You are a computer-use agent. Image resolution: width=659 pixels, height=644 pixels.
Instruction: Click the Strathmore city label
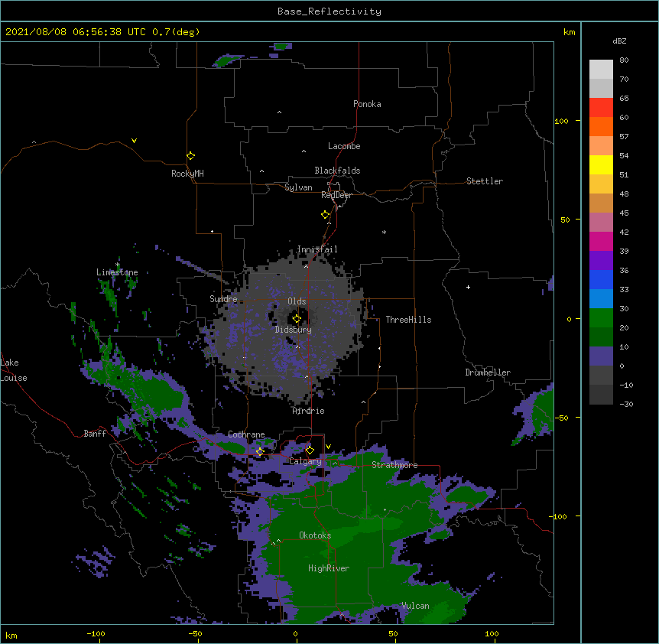(394, 465)
